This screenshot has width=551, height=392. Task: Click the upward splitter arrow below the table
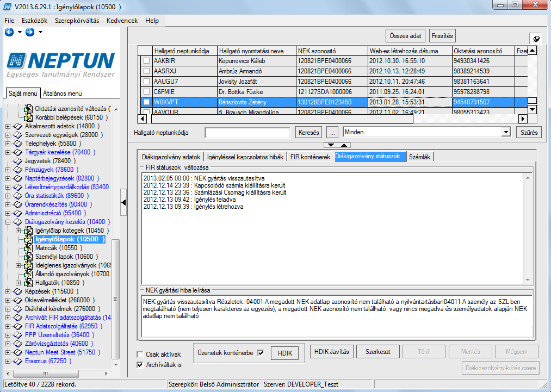click(x=344, y=145)
